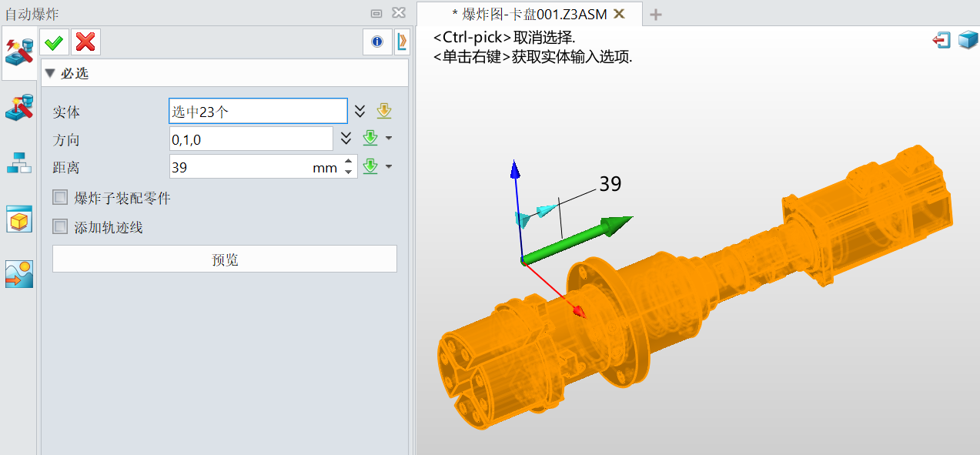
Task: Expand the 实体 selection list chevron
Action: (x=360, y=112)
